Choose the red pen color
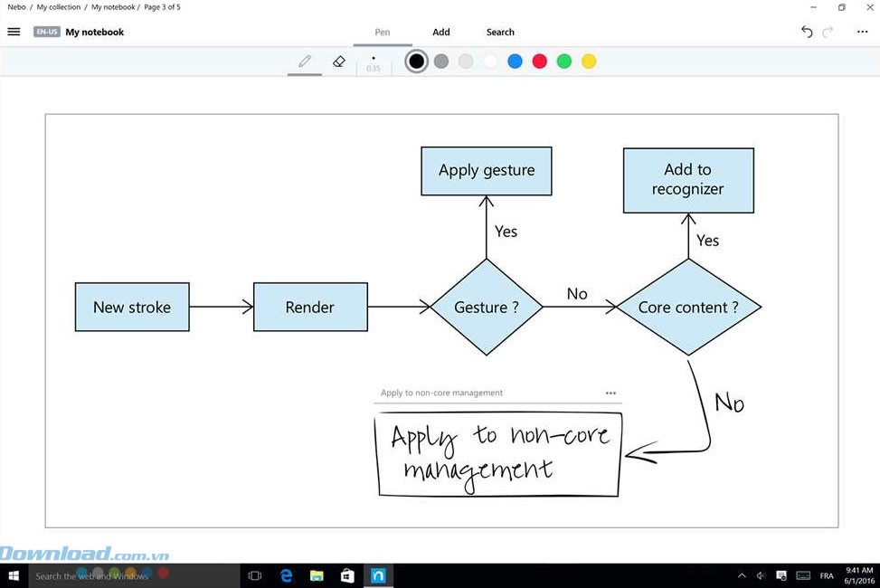The width and height of the screenshot is (880, 588). coord(540,62)
